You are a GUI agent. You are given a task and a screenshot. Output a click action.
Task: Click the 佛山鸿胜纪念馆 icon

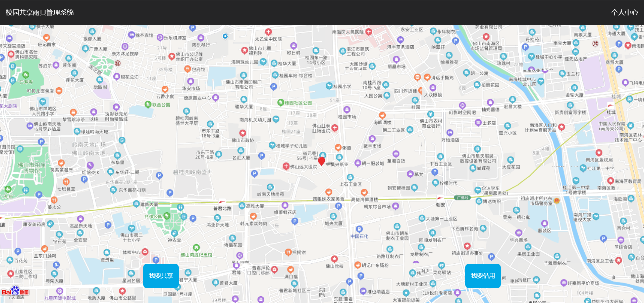pos(196,248)
